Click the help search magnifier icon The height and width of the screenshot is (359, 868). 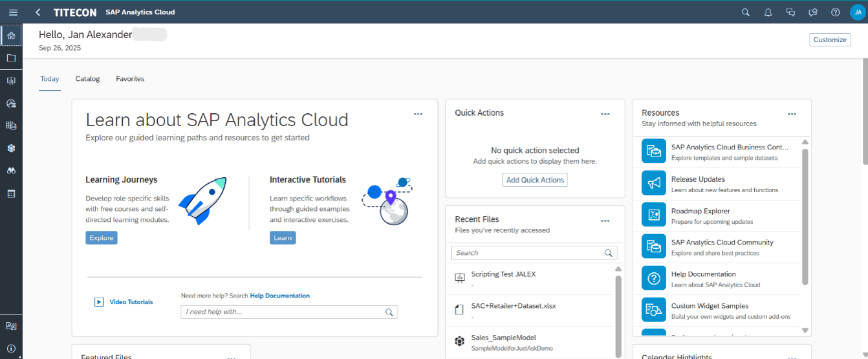tap(389, 312)
